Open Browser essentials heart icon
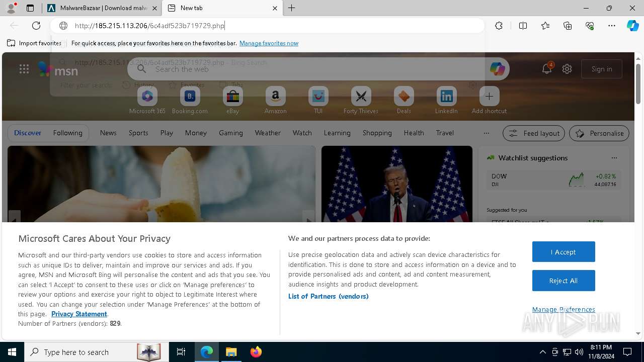Screen dimensions: 644x362 tap(590, 26)
